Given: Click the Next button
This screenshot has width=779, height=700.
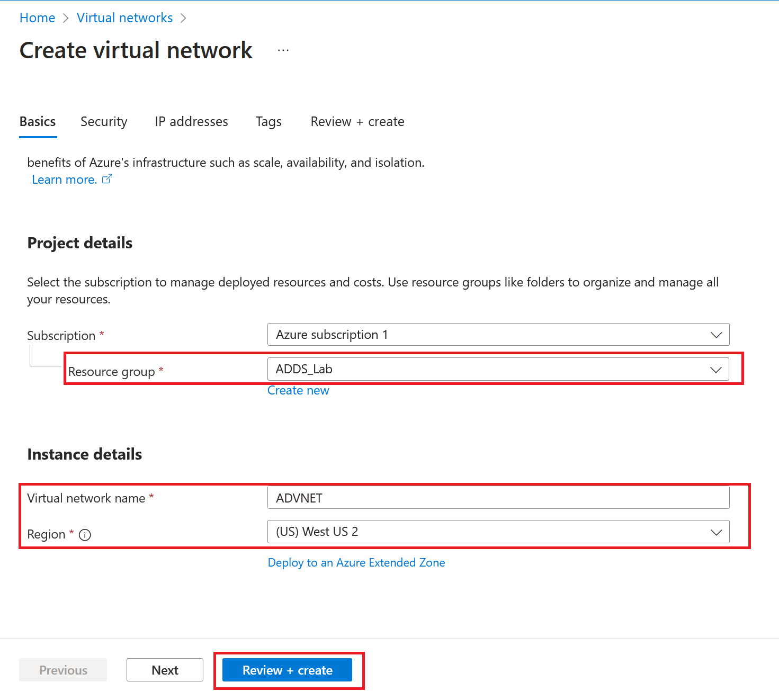Looking at the screenshot, I should pyautogui.click(x=165, y=670).
